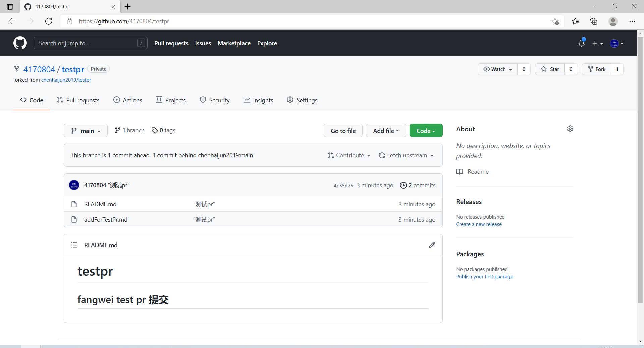This screenshot has height=348, width=644.
Task: Open commit history clock icon
Action: [x=403, y=185]
